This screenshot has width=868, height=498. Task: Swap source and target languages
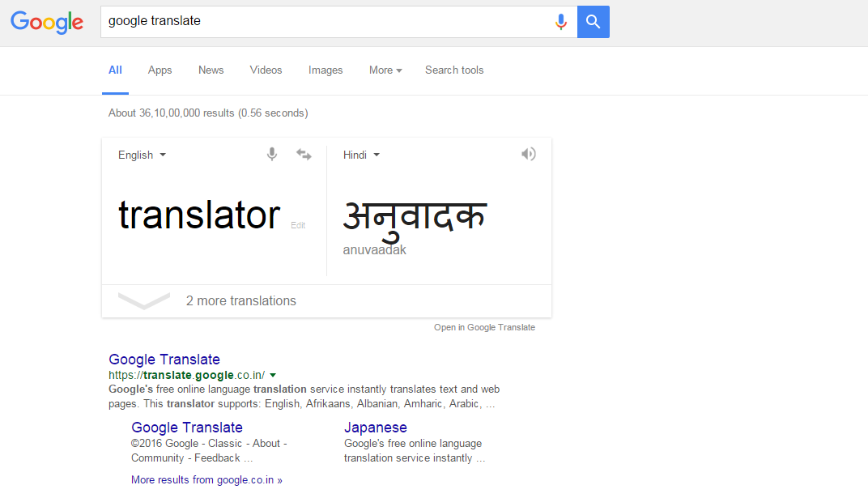click(304, 154)
